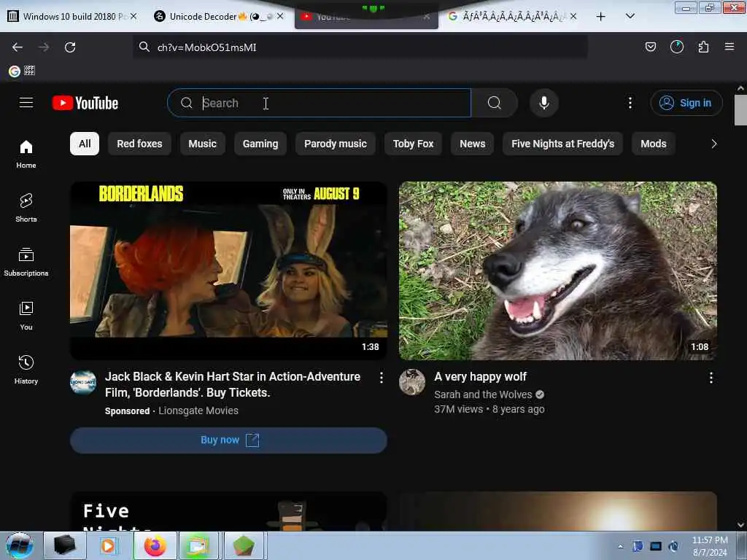Select the Red foxes filter chip
This screenshot has width=747, height=560.
139,144
